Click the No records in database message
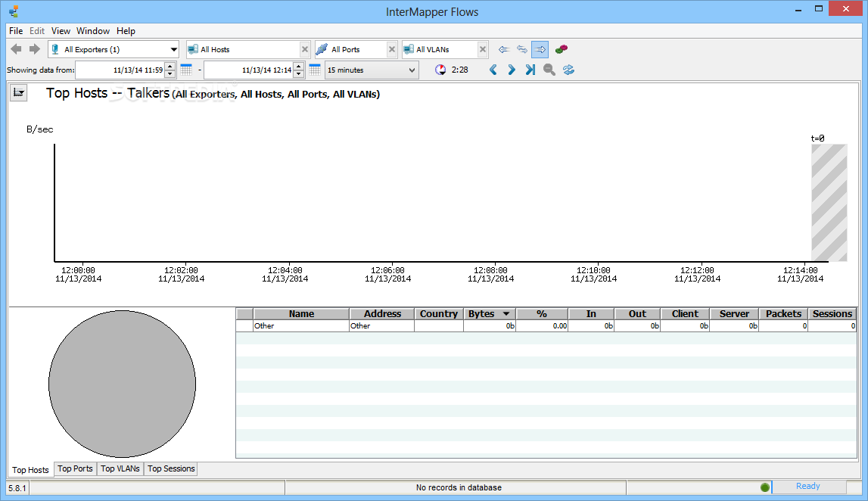This screenshot has height=501, width=868. 459,487
